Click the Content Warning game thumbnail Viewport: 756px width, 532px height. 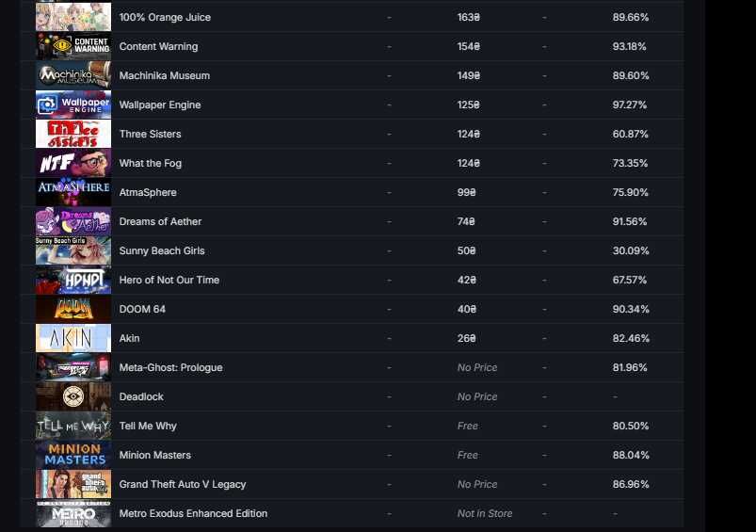(x=73, y=46)
